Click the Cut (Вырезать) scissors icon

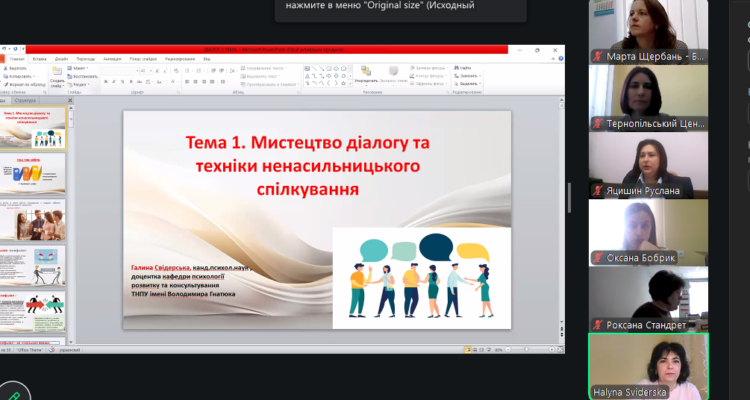tap(5, 68)
